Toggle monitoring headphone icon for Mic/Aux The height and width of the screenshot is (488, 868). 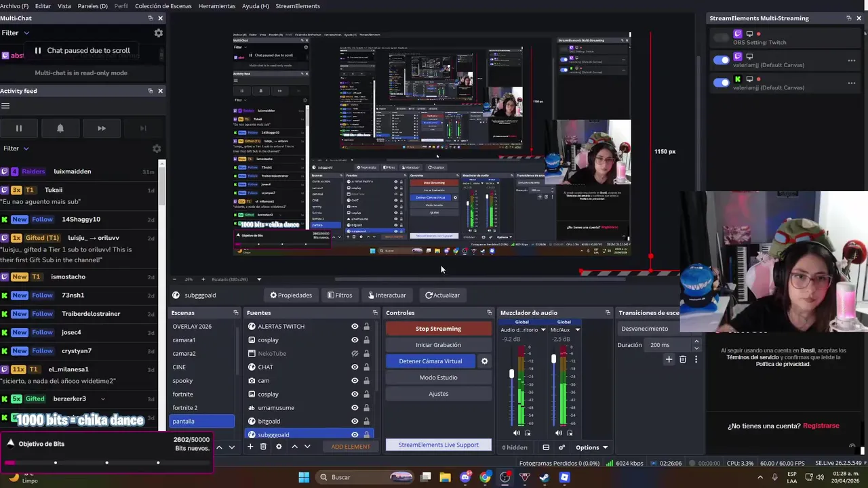[x=570, y=432]
